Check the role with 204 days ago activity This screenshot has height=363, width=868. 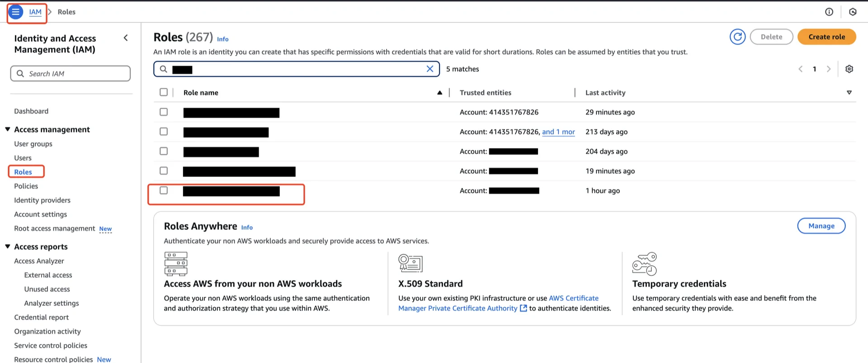tap(164, 151)
